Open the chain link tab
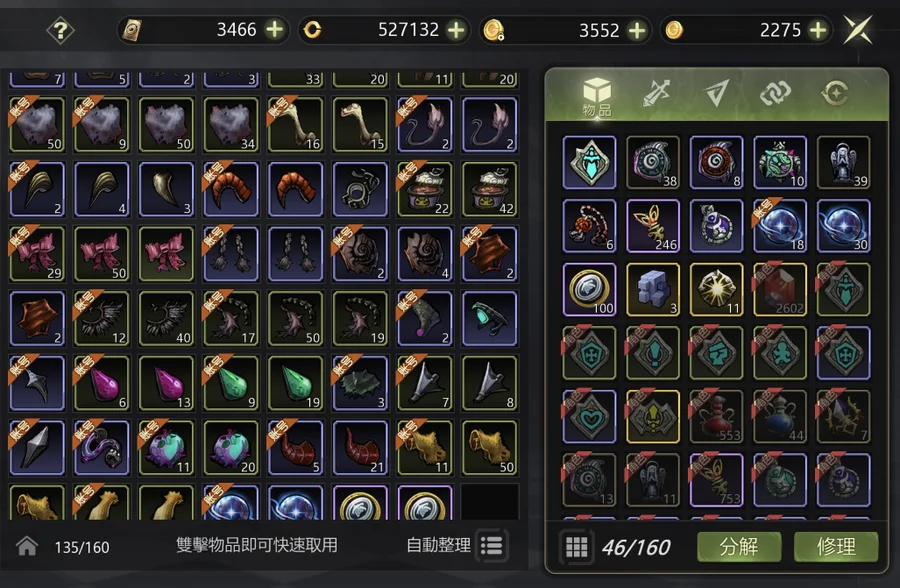This screenshot has width=900, height=588. point(775,93)
